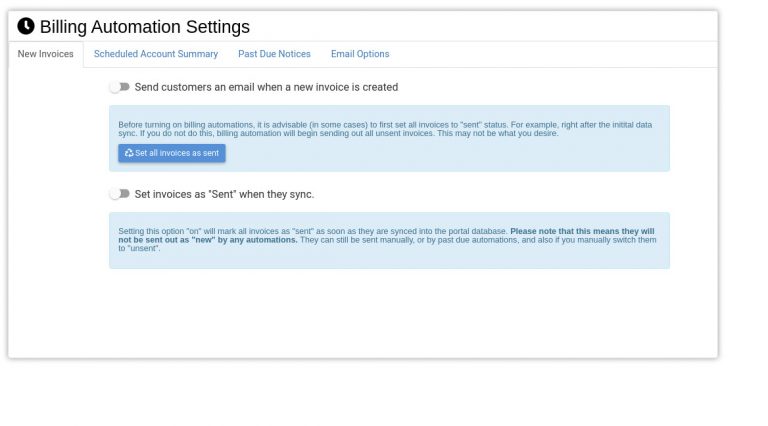This screenshot has width=768, height=426.
Task: Go to the Email Options tab
Action: coord(360,54)
